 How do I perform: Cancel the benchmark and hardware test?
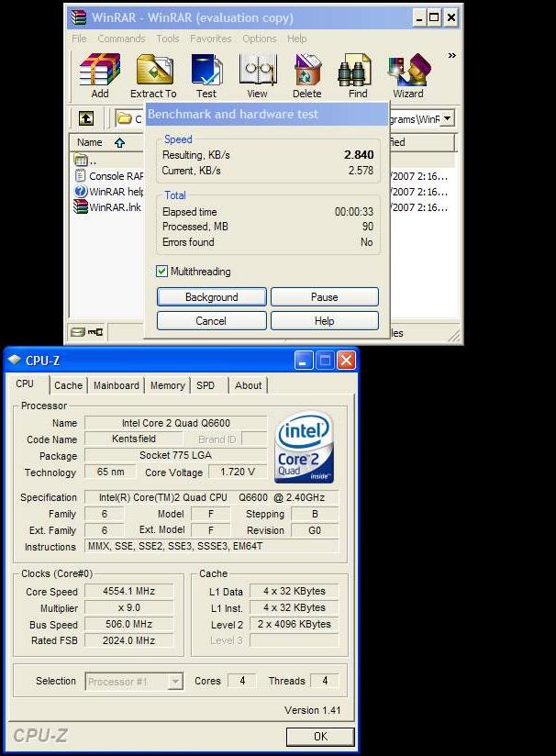(x=211, y=320)
